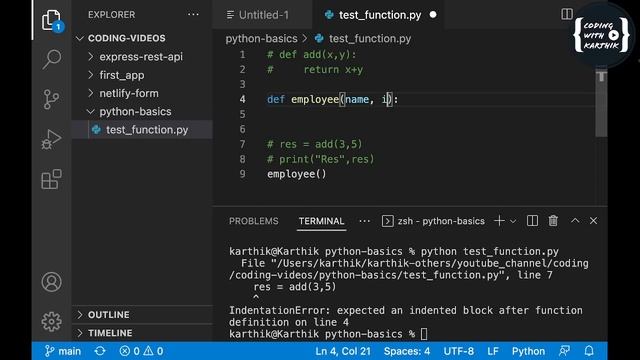Change file encoding UTF-8
640x360 pixels.
(x=459, y=351)
